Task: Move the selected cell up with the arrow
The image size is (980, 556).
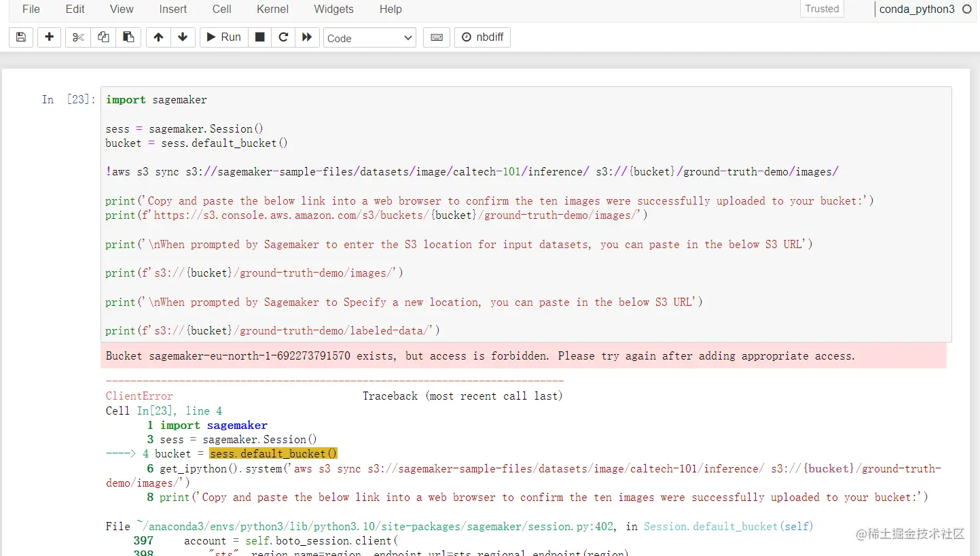Action: 158,37
